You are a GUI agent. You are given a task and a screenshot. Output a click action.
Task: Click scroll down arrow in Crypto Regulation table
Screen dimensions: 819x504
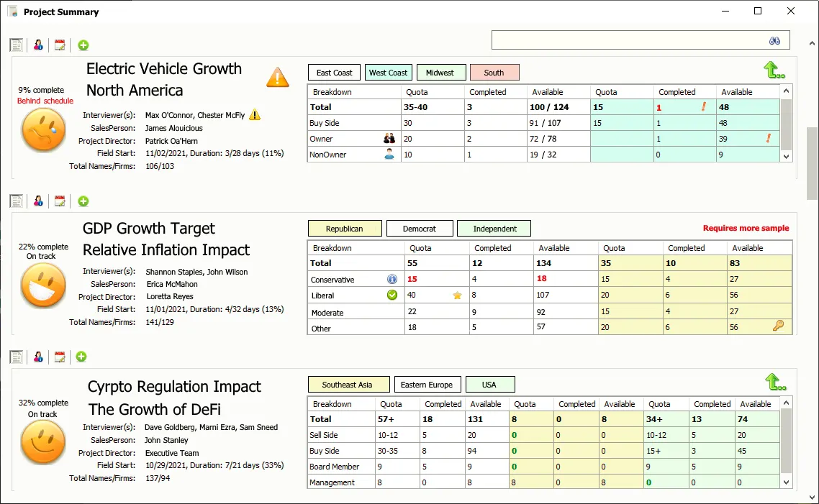(x=786, y=482)
